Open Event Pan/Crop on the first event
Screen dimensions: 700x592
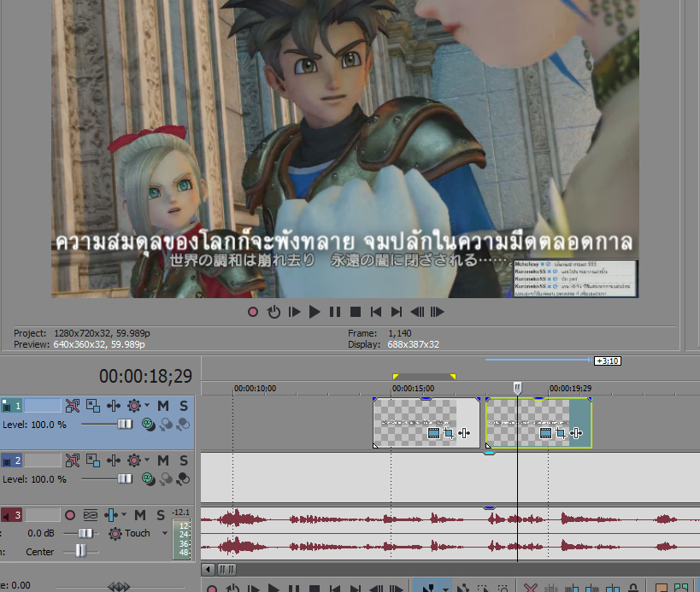coord(449,433)
